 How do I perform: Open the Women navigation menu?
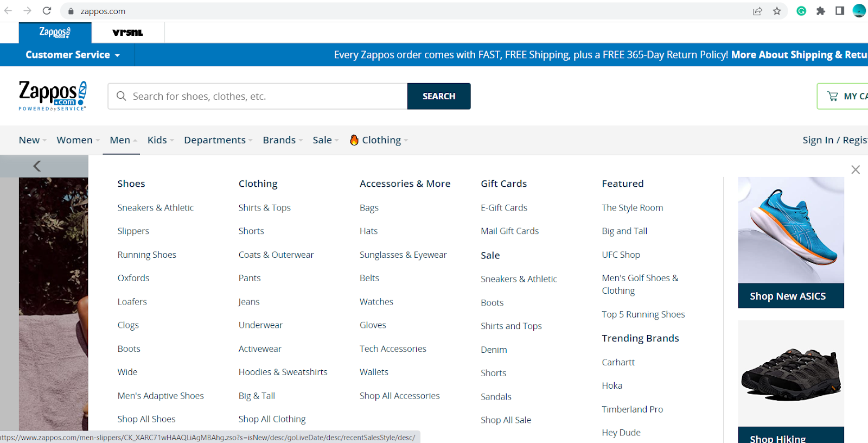[x=78, y=140]
